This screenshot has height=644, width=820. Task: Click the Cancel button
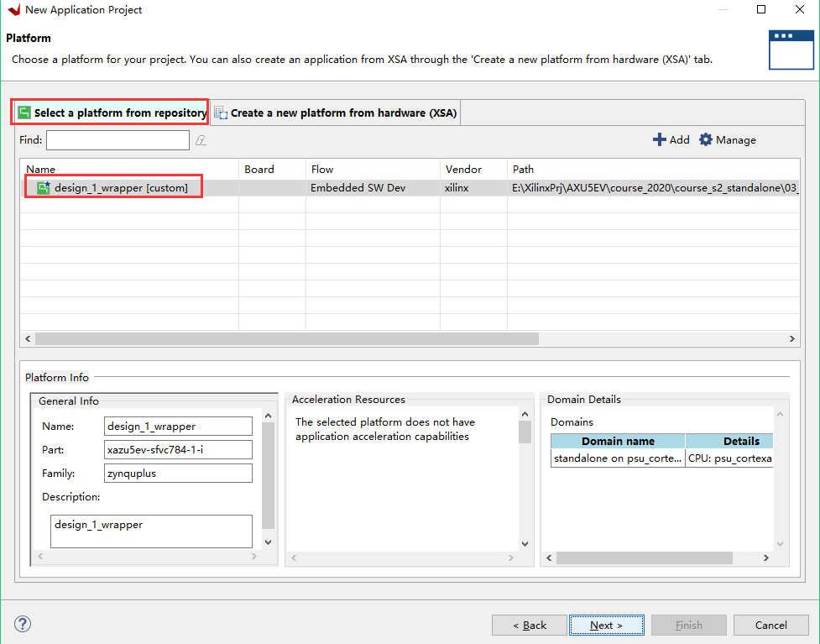pyautogui.click(x=770, y=626)
